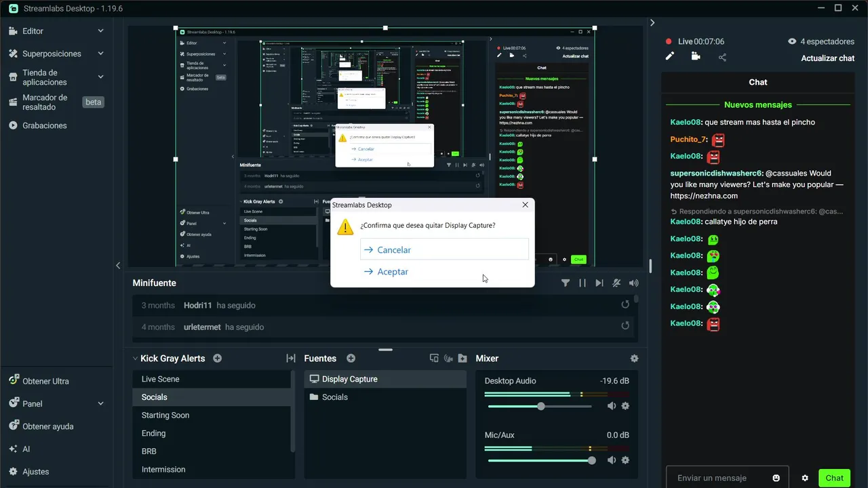
Task: Open Desktop Audio settings gear
Action: 625,406
